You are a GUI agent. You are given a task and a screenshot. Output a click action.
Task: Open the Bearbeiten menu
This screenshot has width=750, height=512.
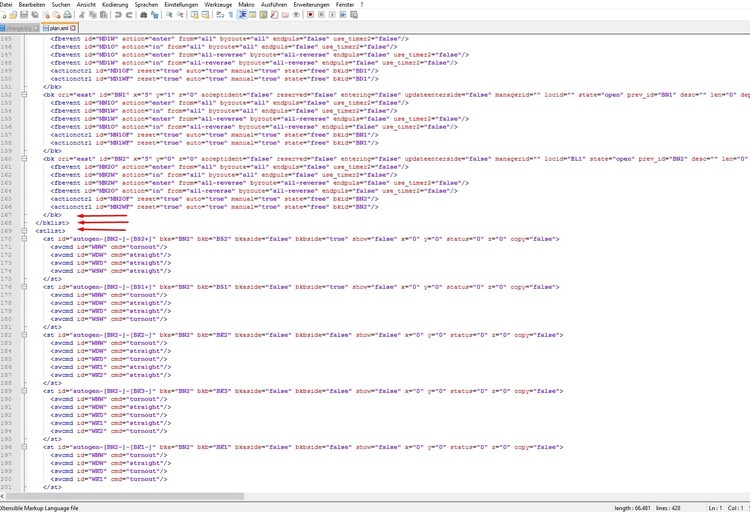coord(32,4)
